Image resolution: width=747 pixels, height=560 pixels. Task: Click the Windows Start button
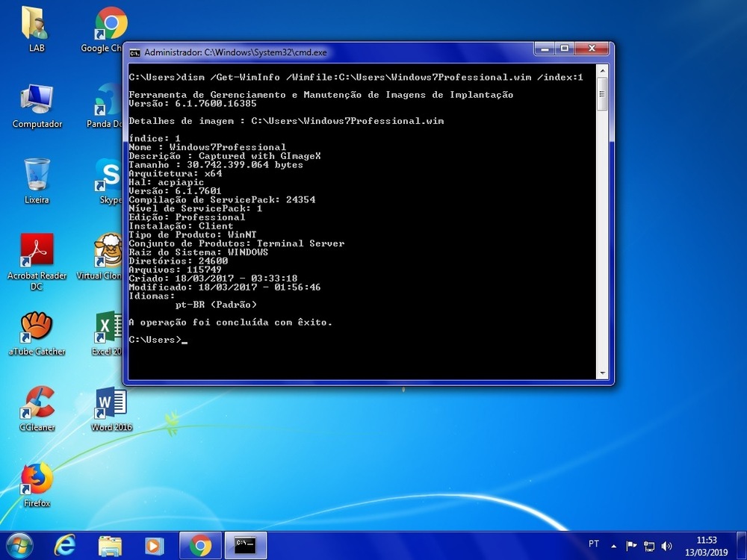(20, 545)
